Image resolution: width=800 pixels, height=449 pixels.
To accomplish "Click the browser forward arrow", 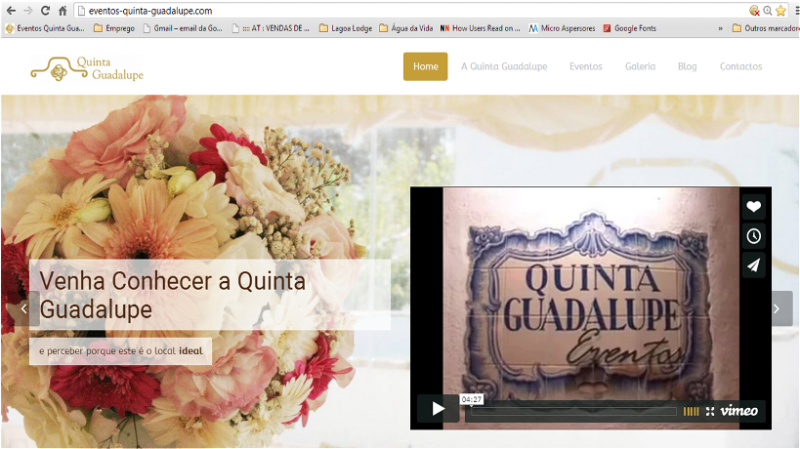I will point(28,11).
